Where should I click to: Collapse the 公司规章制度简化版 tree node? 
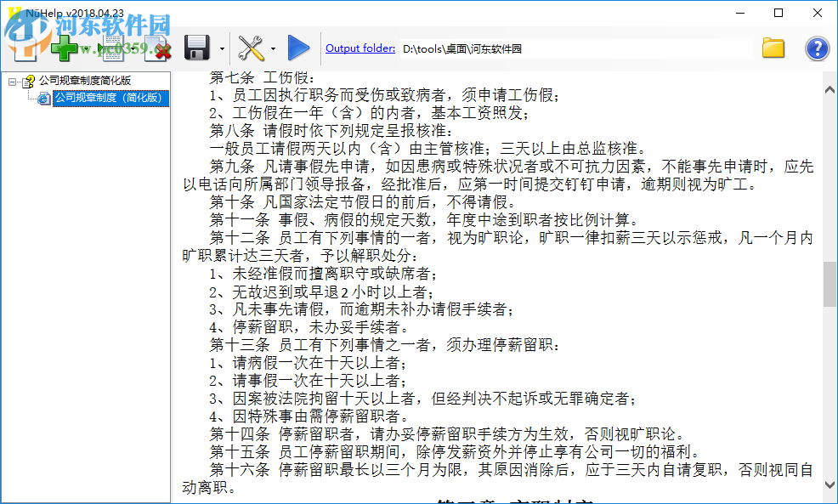(12, 82)
